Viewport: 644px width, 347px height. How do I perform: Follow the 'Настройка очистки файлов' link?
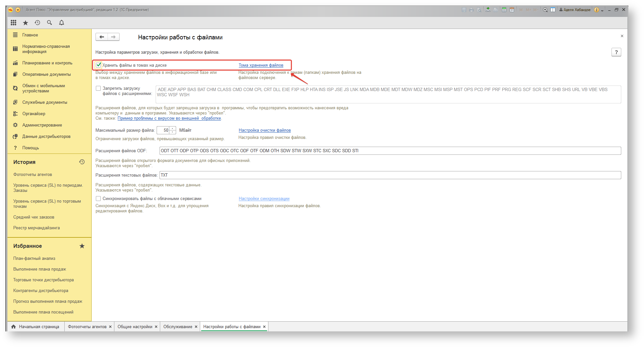point(264,130)
